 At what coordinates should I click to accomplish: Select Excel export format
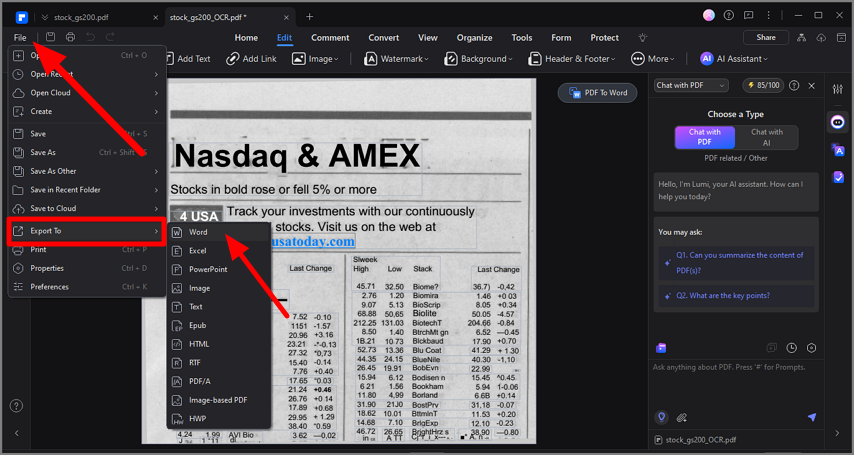(x=219, y=251)
